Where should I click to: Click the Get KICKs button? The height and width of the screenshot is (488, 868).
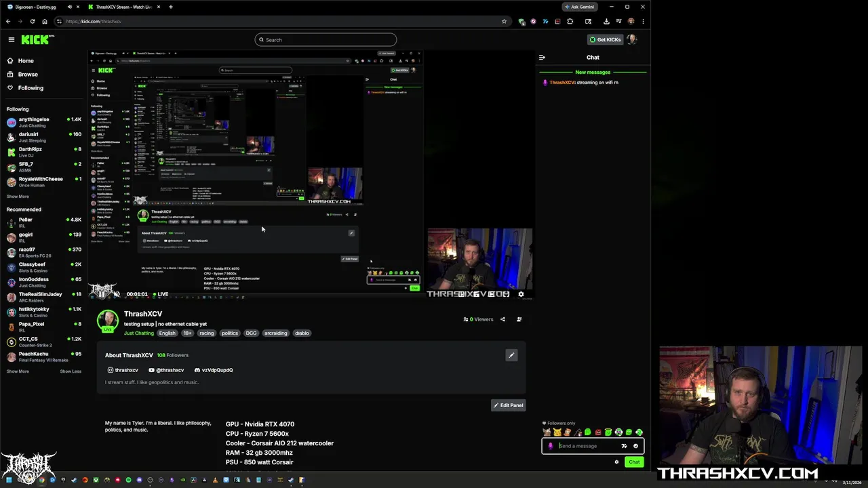pyautogui.click(x=605, y=40)
